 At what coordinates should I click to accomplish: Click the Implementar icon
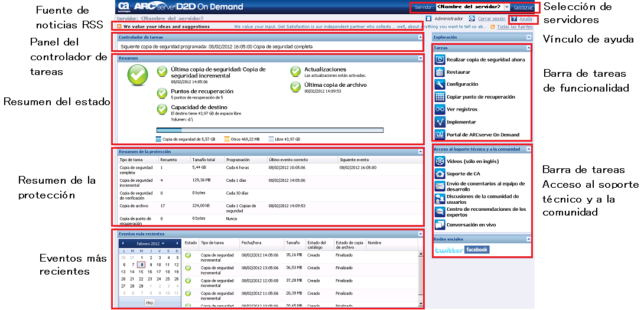(440, 122)
